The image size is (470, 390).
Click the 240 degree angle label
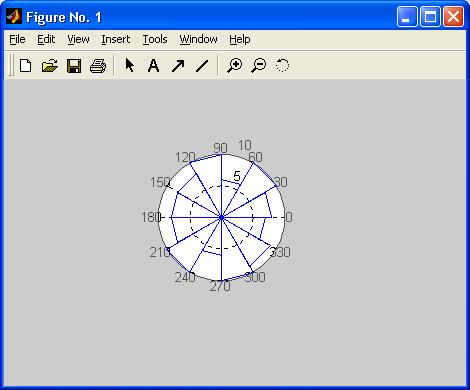point(185,277)
